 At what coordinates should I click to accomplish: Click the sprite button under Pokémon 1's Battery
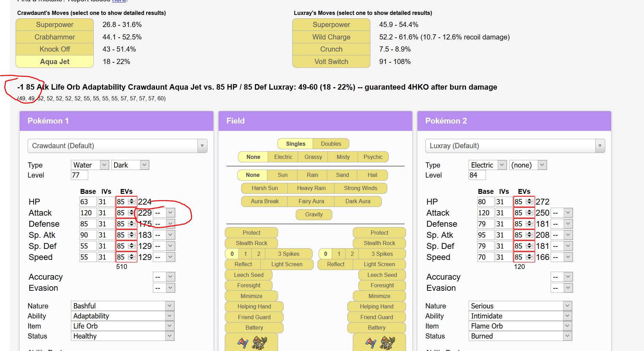pyautogui.click(x=251, y=342)
